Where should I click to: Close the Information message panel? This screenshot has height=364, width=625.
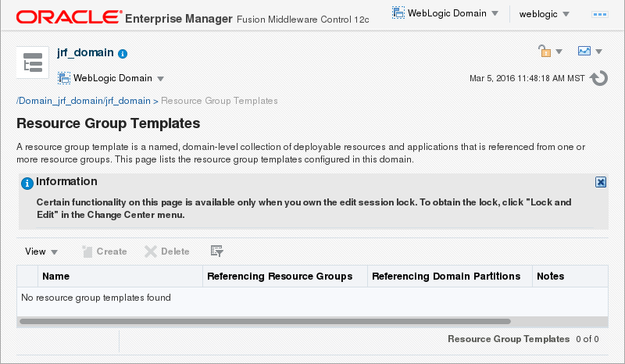601,182
